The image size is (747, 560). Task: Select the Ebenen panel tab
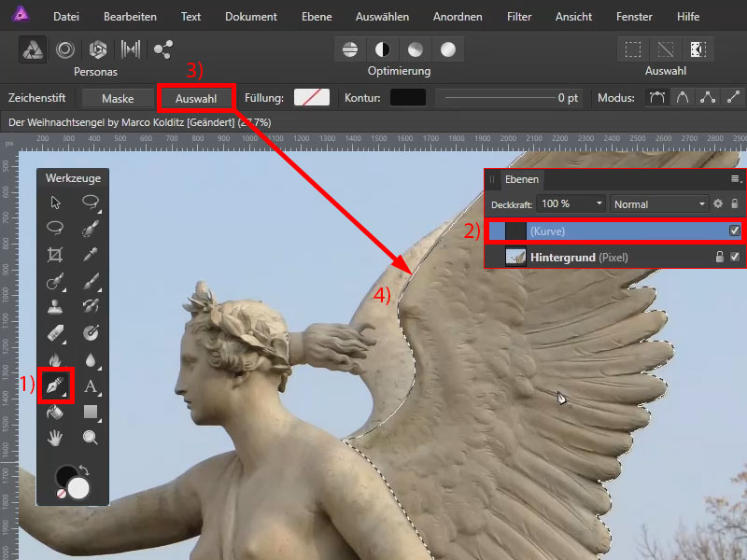[x=522, y=179]
